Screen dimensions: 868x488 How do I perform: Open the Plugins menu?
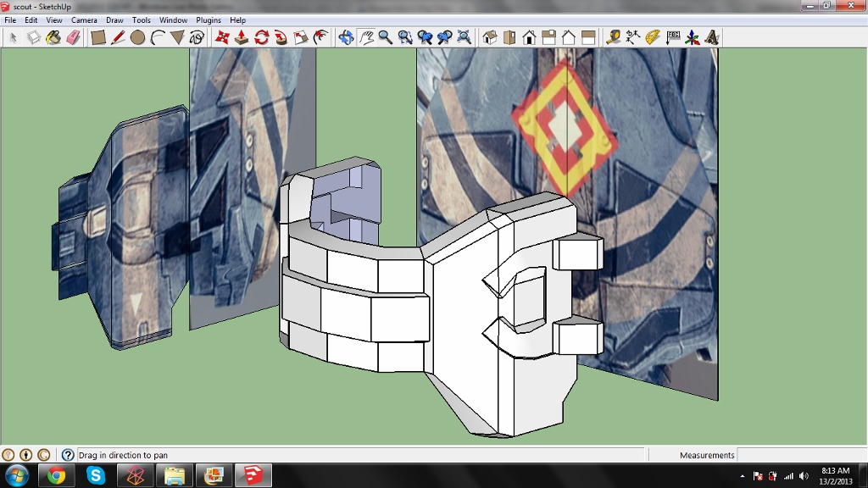209,20
